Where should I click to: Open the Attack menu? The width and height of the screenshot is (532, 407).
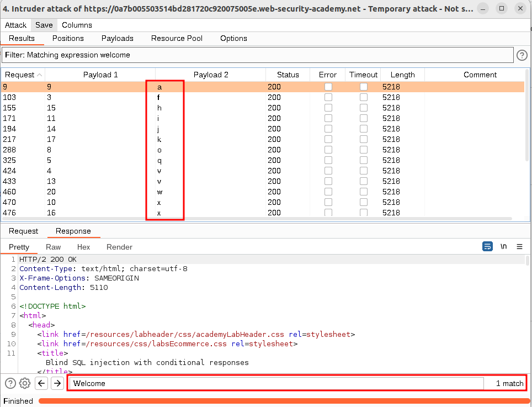pos(15,25)
